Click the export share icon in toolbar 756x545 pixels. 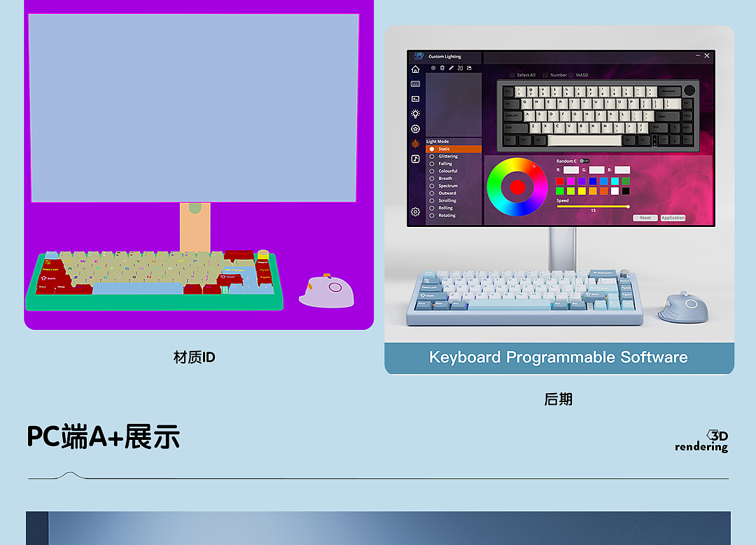pos(469,68)
